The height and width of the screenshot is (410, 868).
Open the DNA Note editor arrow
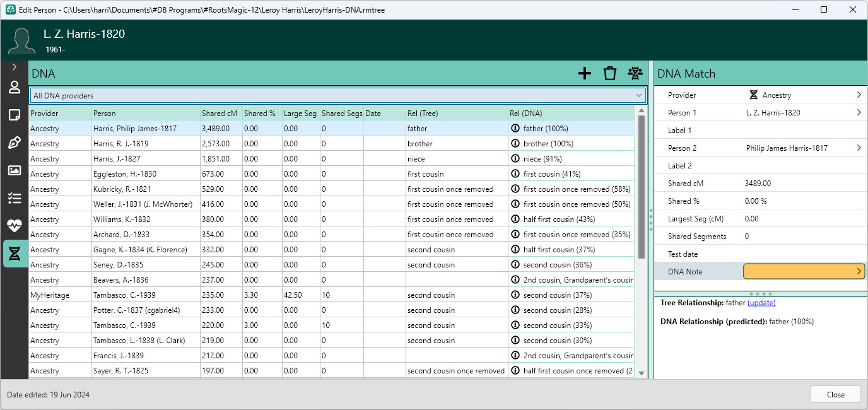pyautogui.click(x=859, y=271)
